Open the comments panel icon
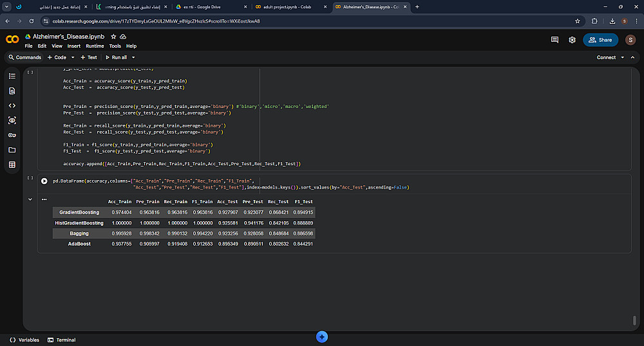 pos(554,40)
